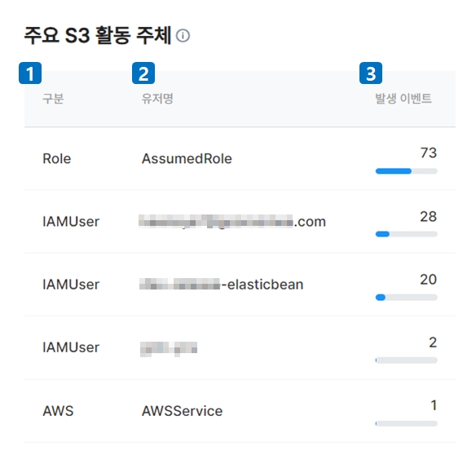Click the info icon next to the title

183,36
